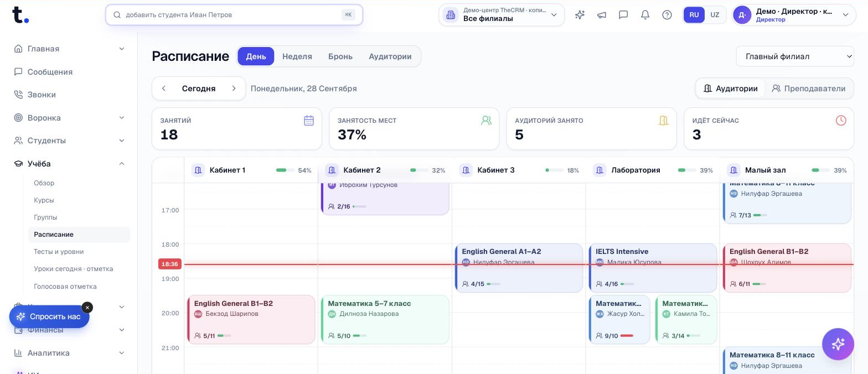868x374 pixels.
Task: Open the AI sparkle icon in header
Action: (580, 15)
